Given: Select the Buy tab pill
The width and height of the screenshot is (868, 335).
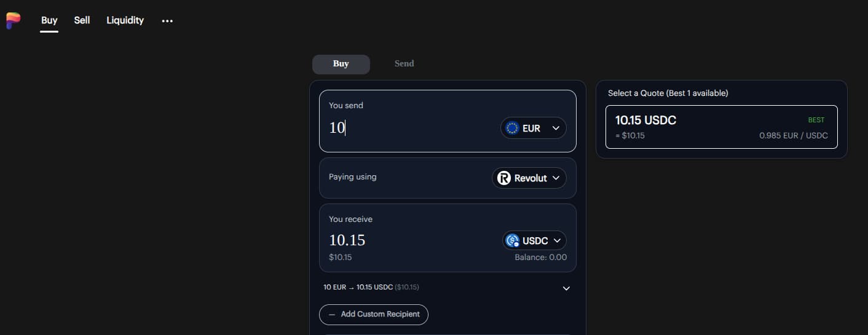Looking at the screenshot, I should pos(341,64).
